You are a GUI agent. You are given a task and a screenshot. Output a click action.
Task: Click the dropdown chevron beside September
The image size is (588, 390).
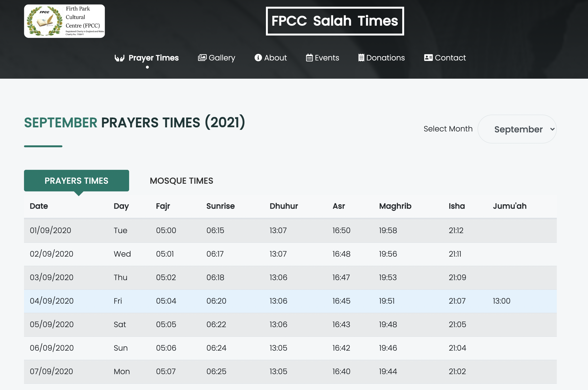(x=552, y=129)
